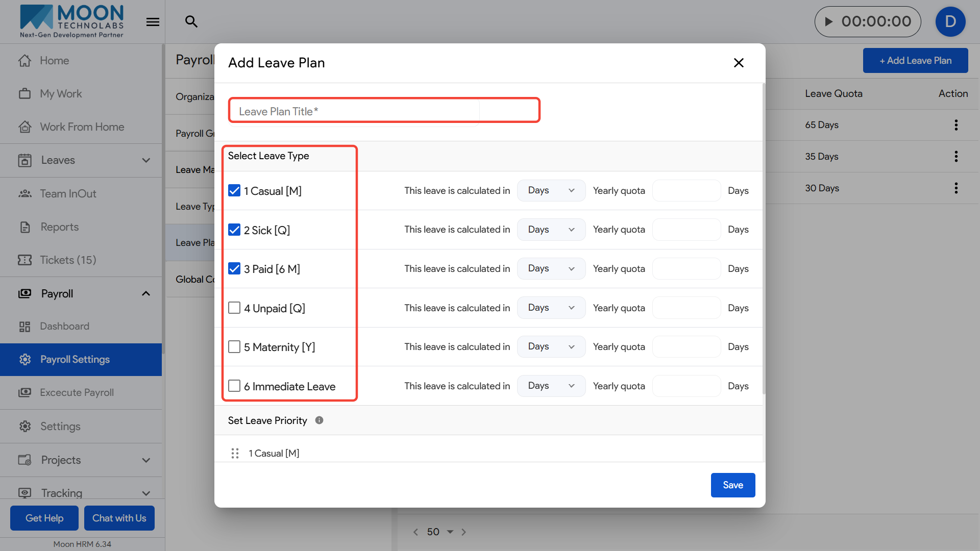Open the three-dot action menu for 65 Days row

(956, 125)
